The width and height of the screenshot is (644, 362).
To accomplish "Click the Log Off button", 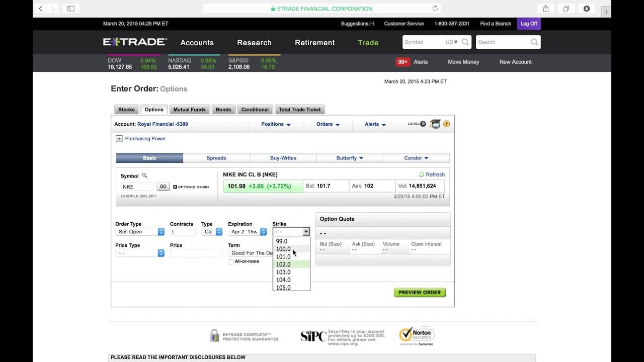I will pos(529,24).
